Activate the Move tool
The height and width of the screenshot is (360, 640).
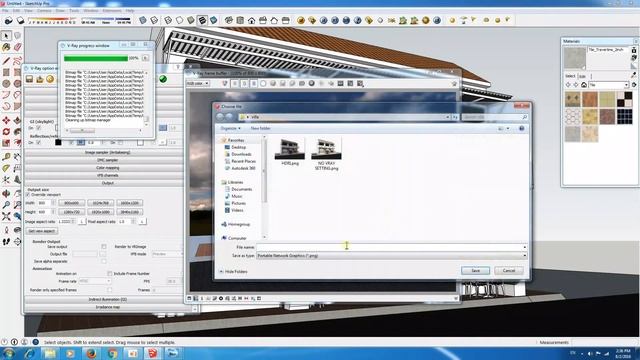6,120
